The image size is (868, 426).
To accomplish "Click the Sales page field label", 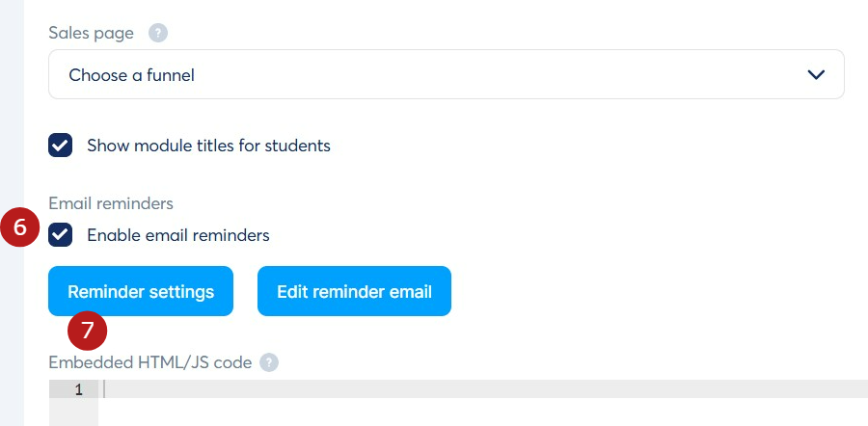I will pyautogui.click(x=93, y=32).
